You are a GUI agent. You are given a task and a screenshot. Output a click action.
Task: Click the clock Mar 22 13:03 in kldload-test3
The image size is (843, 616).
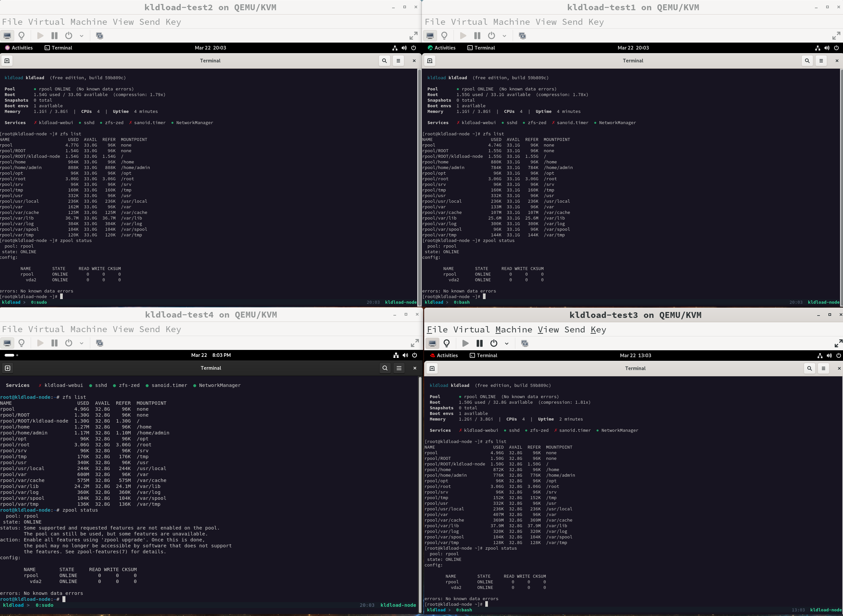point(635,355)
